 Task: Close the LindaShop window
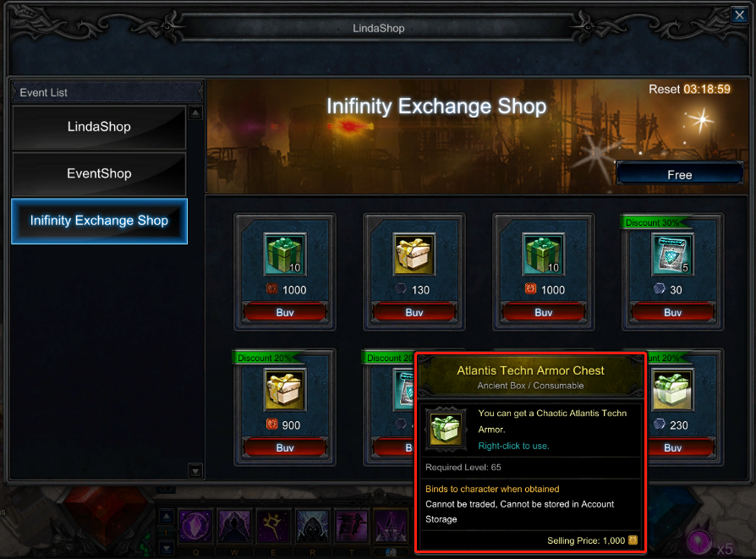[739, 15]
